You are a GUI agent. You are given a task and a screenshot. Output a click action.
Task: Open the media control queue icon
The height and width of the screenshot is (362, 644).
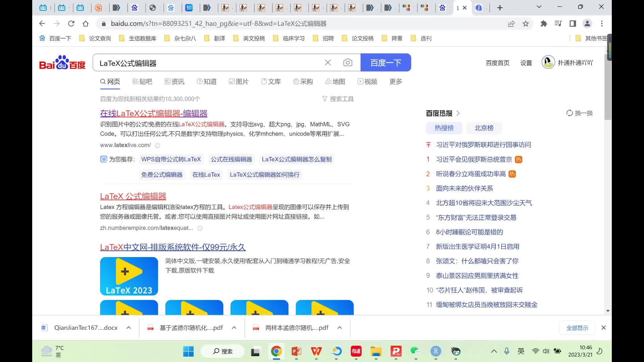(x=558, y=23)
